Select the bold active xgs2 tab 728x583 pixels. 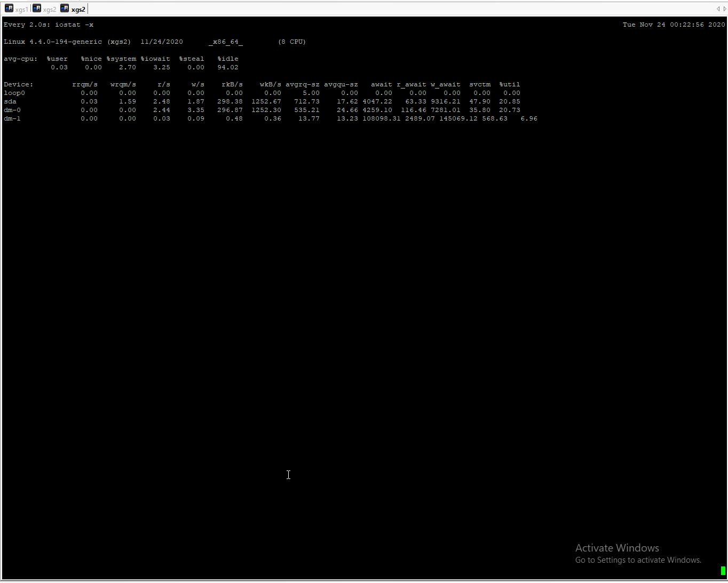[x=73, y=9]
